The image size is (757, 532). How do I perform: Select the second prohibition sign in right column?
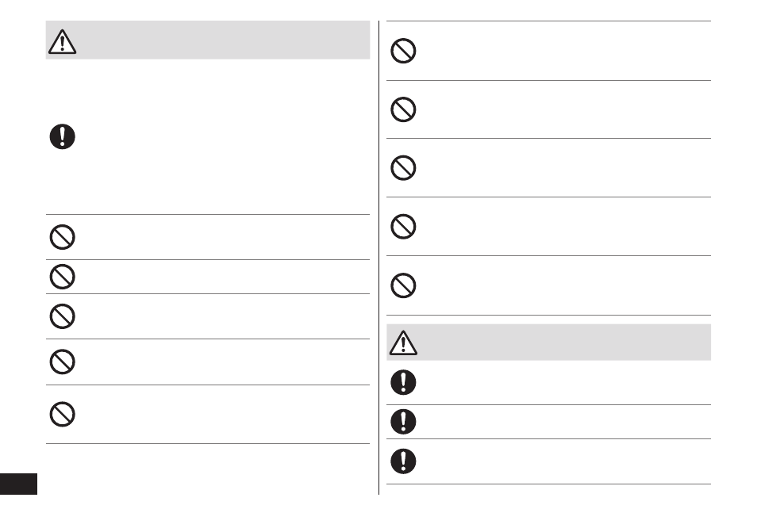tap(403, 109)
